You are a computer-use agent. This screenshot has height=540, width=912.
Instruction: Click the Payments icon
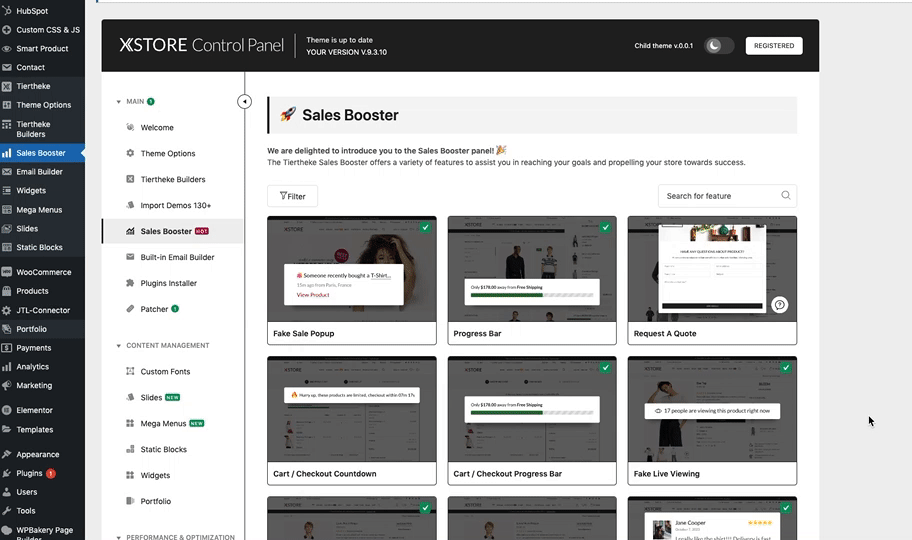[7, 348]
